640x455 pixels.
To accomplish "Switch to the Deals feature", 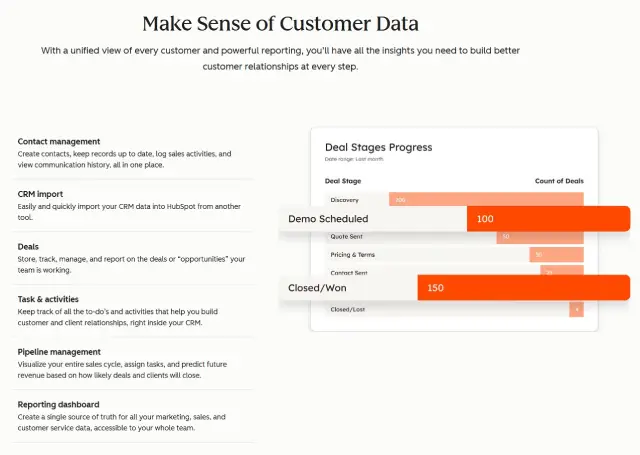I will pyautogui.click(x=28, y=246).
